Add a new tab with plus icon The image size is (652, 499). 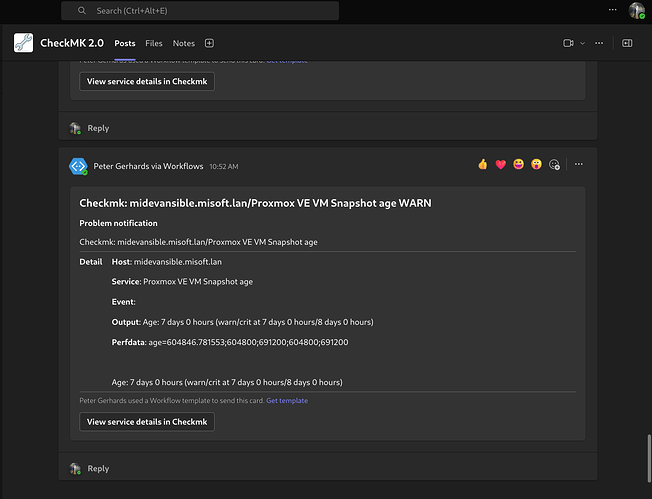(x=209, y=43)
